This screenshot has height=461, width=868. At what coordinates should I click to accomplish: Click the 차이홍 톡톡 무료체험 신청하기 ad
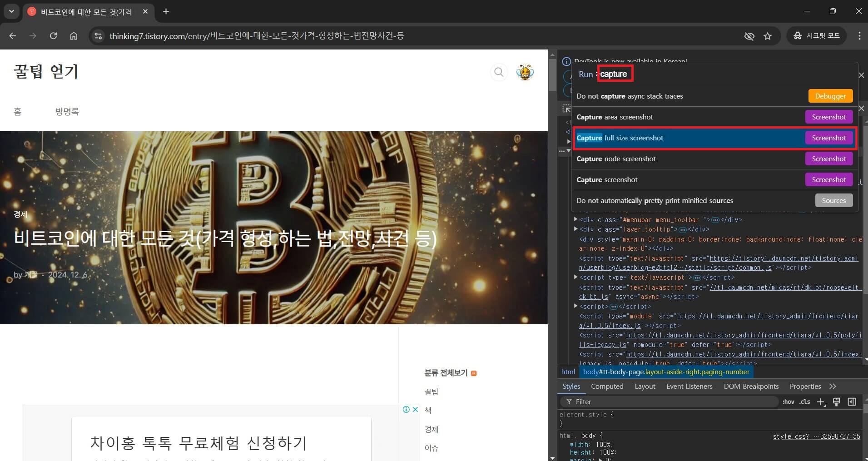click(x=198, y=443)
